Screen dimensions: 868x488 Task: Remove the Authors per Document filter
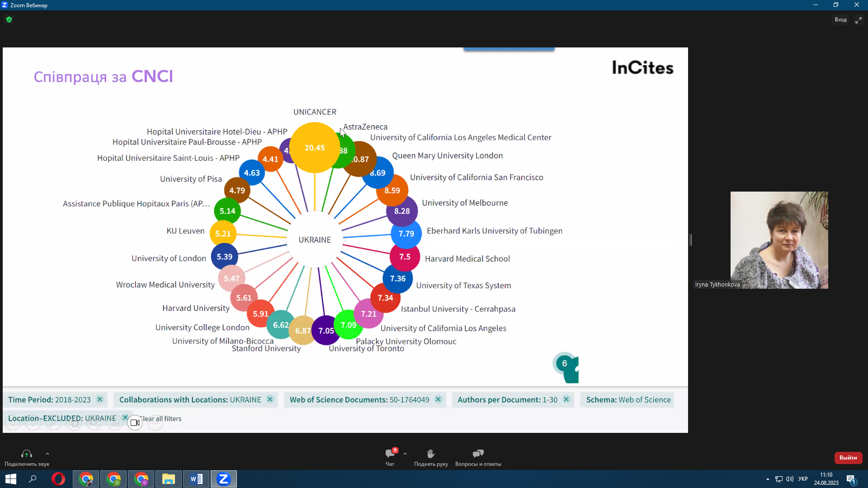coord(566,399)
